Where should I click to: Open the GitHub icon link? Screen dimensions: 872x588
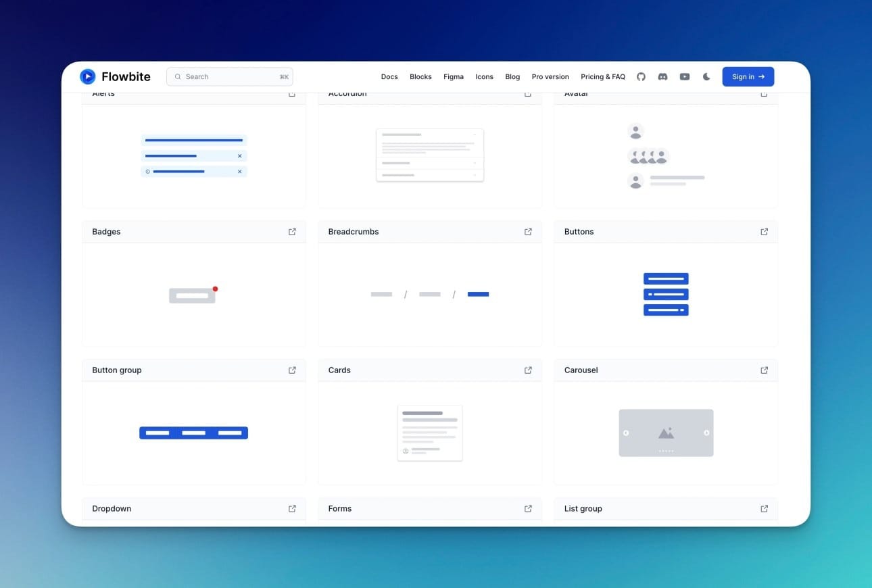point(641,77)
